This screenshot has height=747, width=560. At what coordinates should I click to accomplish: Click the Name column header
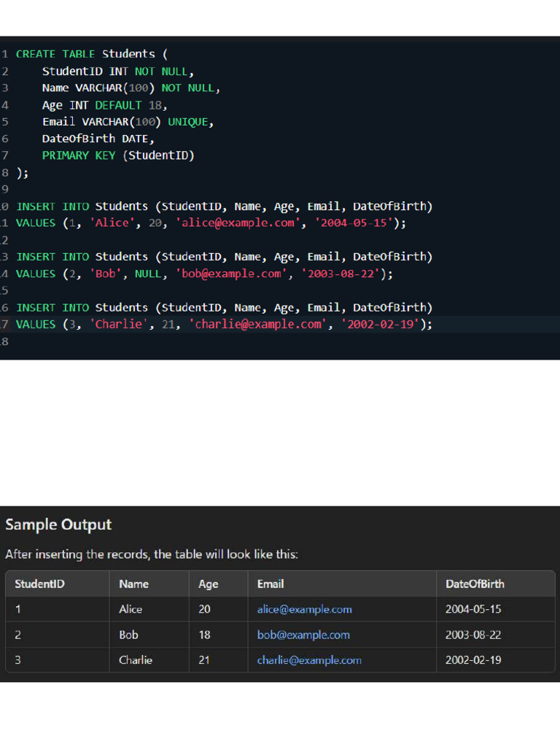tap(133, 584)
